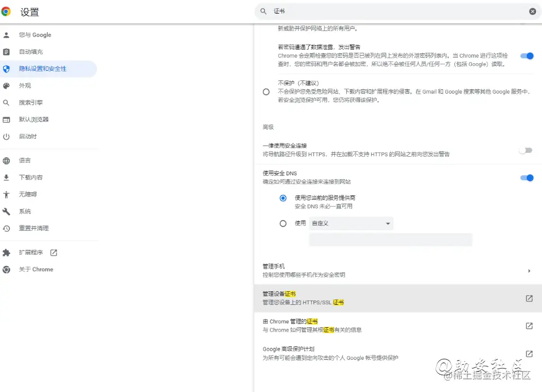542x392 pixels.
Task: Go to the 启动时 settings label
Action: (x=28, y=137)
